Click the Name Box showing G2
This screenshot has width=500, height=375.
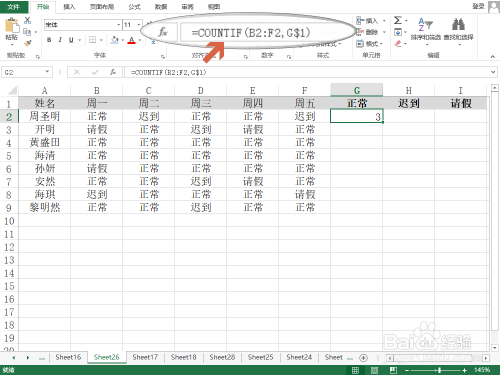pos(27,72)
